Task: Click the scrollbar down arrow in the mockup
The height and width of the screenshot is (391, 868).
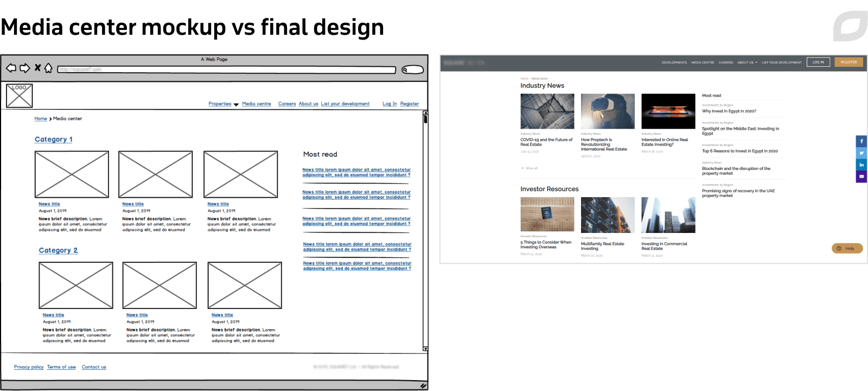Action: pos(425,349)
